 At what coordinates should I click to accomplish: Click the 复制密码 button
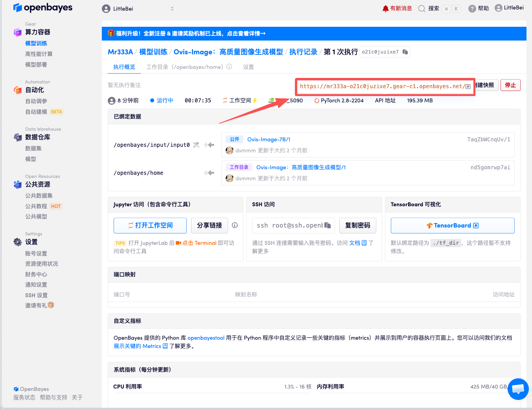pyautogui.click(x=358, y=226)
